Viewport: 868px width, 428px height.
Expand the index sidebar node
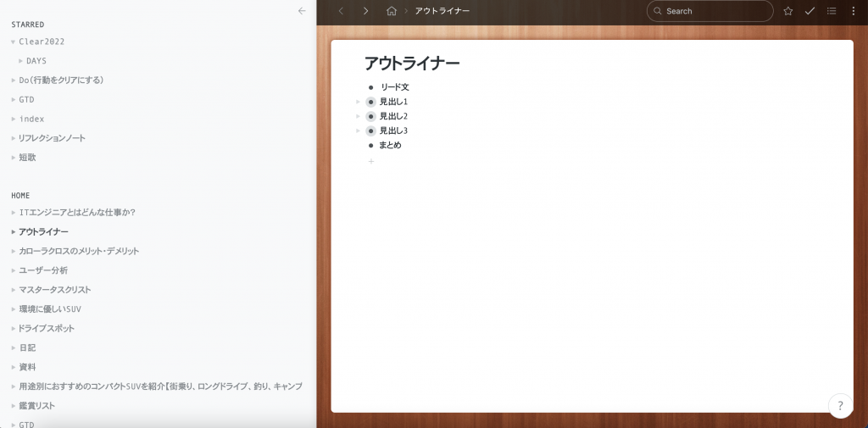click(14, 119)
